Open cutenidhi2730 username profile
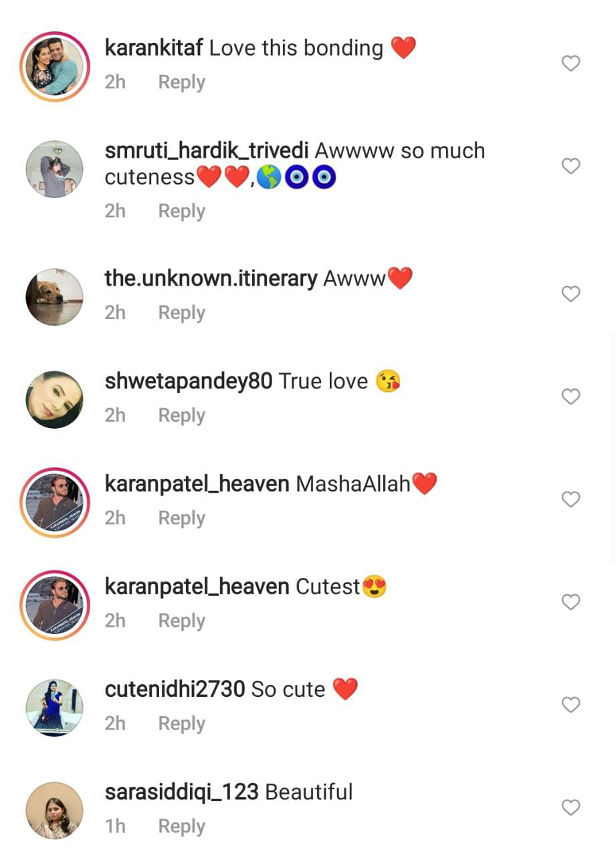The image size is (616, 856). coord(175,689)
